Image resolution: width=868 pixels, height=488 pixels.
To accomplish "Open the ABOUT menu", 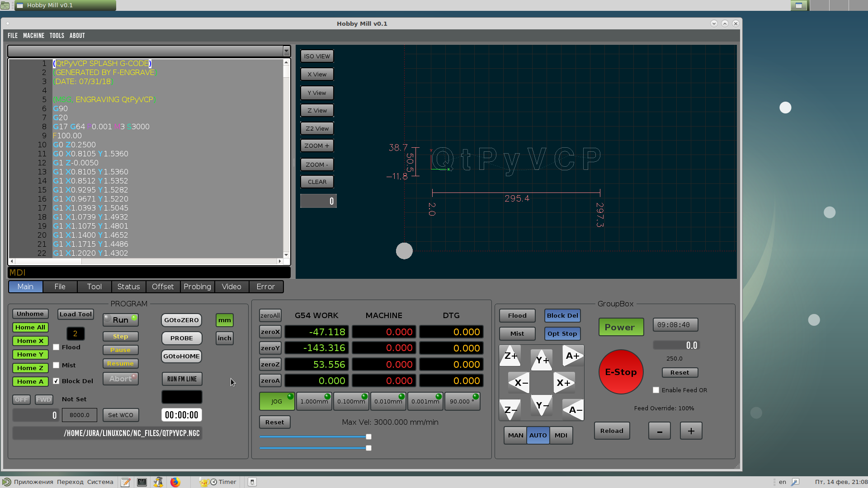I will [77, 36].
